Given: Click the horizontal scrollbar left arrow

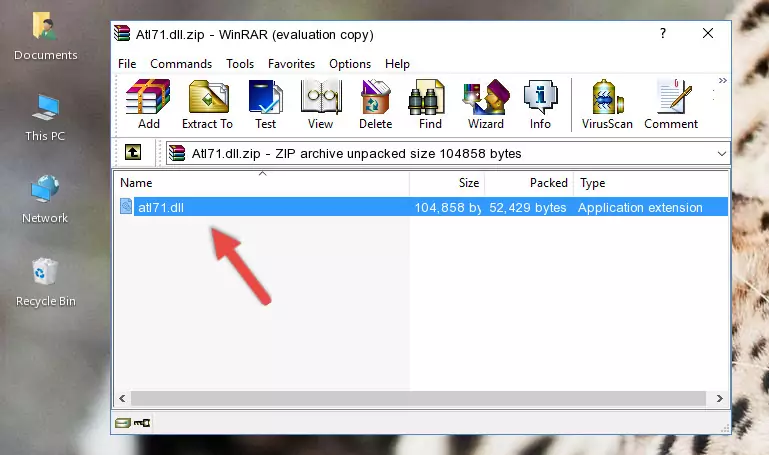Looking at the screenshot, I should 123,399.
